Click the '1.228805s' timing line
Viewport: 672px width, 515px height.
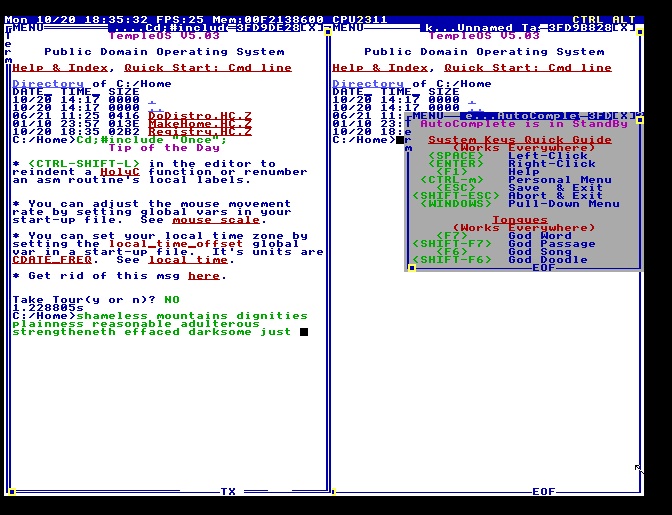[48, 308]
